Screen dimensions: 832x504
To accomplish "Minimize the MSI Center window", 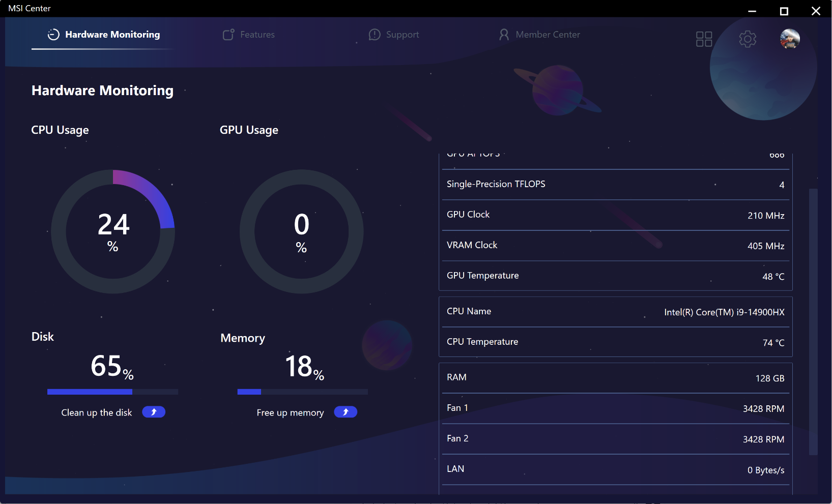I will [752, 11].
